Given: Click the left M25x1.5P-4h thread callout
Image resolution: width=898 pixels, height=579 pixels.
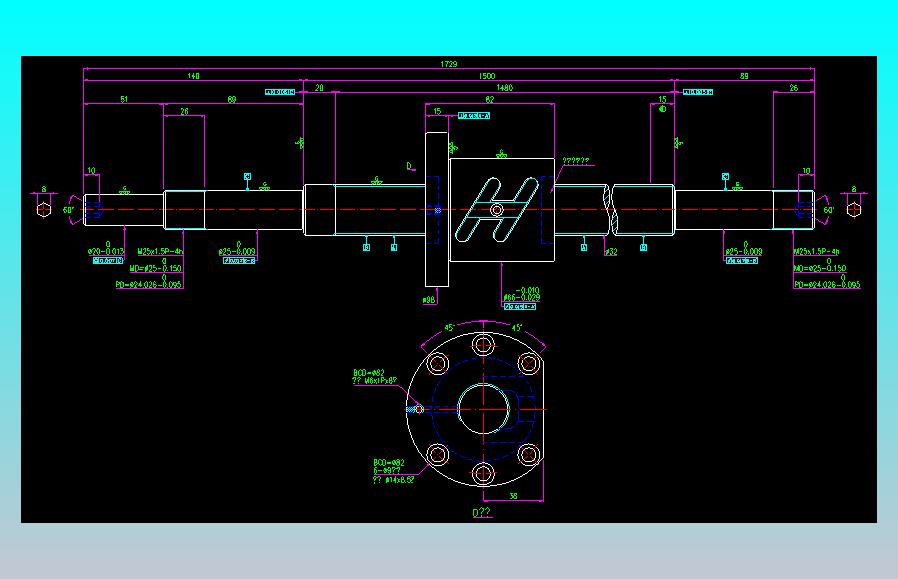Looking at the screenshot, I should (160, 251).
